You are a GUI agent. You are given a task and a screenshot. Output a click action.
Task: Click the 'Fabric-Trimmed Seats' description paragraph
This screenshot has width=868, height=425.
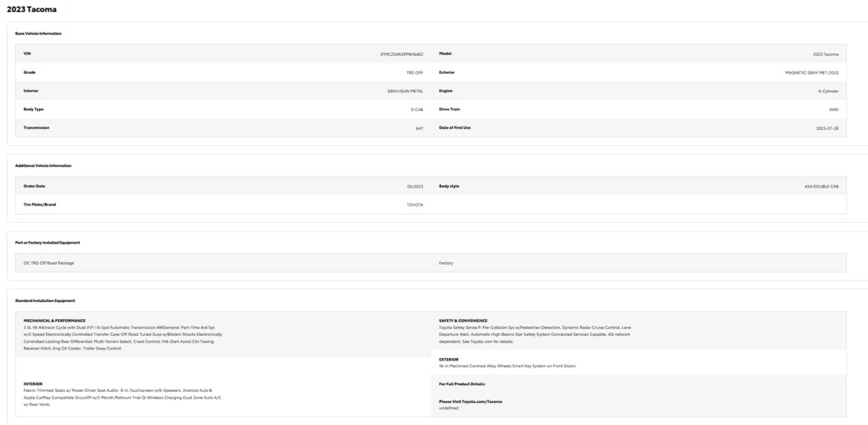[x=122, y=398]
